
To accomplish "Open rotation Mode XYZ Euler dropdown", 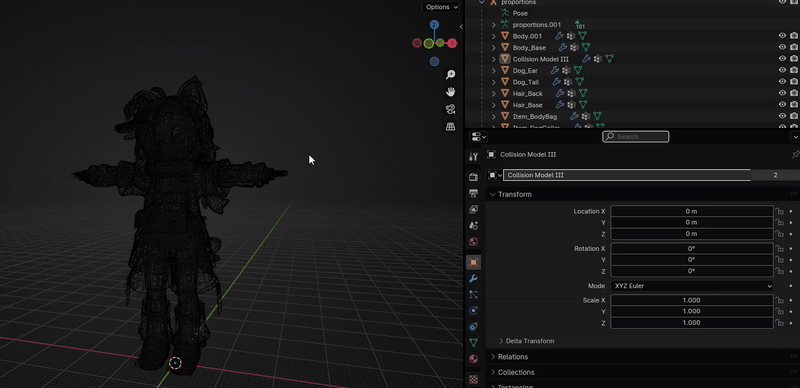I will point(692,286).
